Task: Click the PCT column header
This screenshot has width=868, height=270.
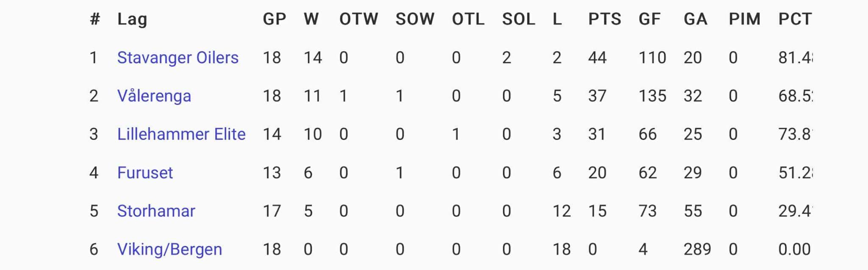Action: (x=795, y=19)
